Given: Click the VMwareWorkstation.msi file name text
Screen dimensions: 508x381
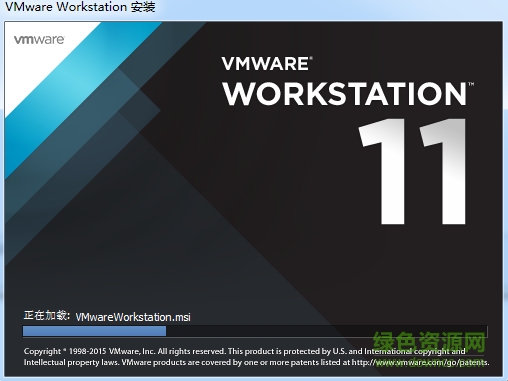Looking at the screenshot, I should point(133,317).
